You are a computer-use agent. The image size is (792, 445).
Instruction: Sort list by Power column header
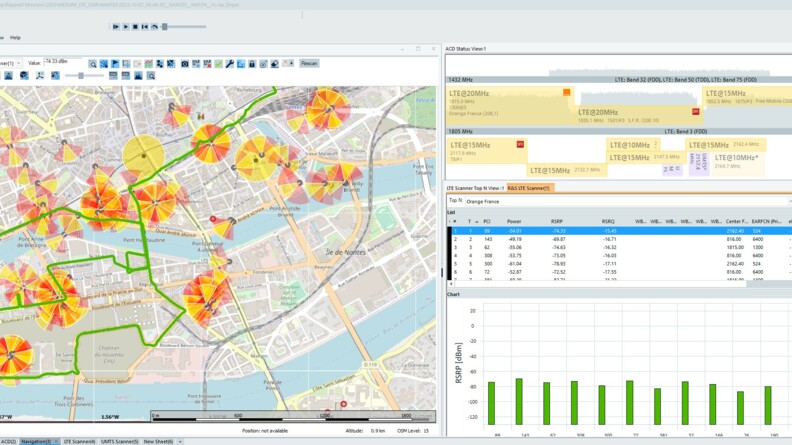tap(514, 221)
